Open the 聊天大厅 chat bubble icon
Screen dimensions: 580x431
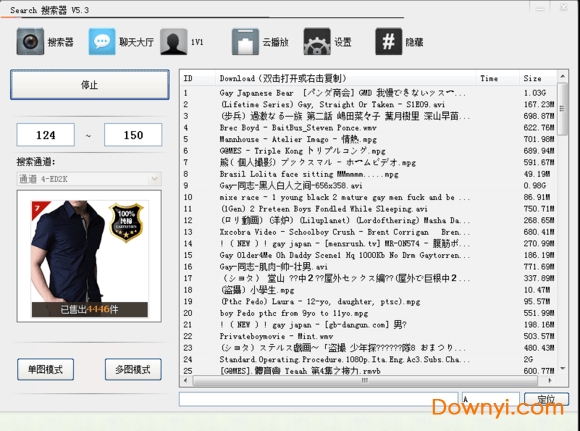102,41
